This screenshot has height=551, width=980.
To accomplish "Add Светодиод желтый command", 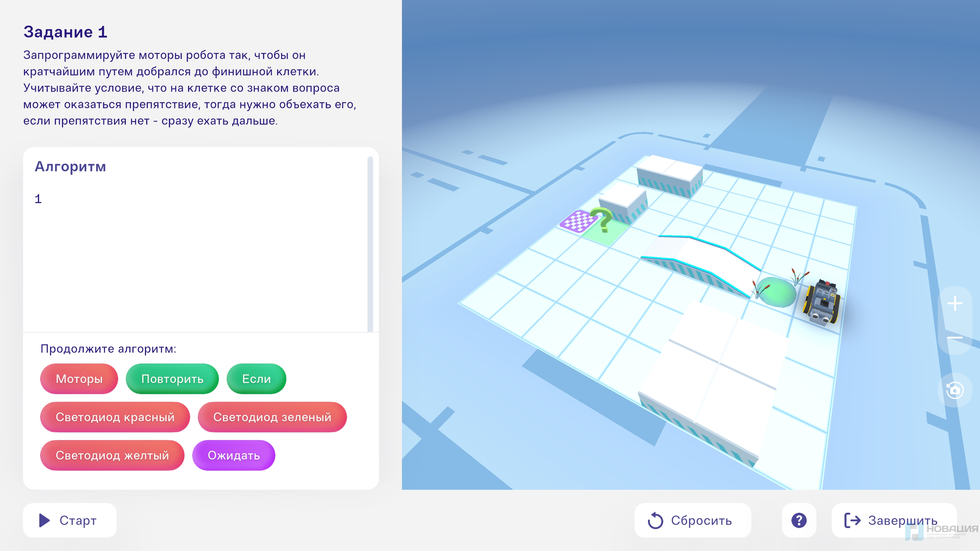I will coord(112,455).
